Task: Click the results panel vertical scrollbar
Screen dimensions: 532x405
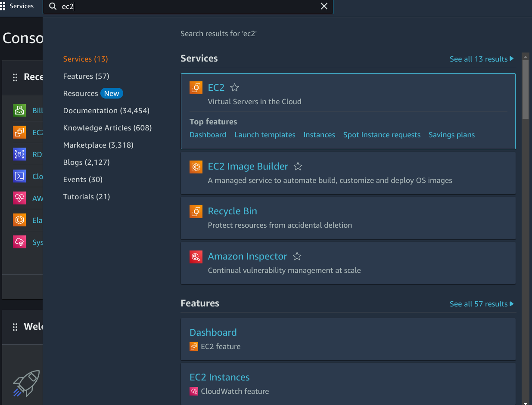Action: [x=525, y=90]
